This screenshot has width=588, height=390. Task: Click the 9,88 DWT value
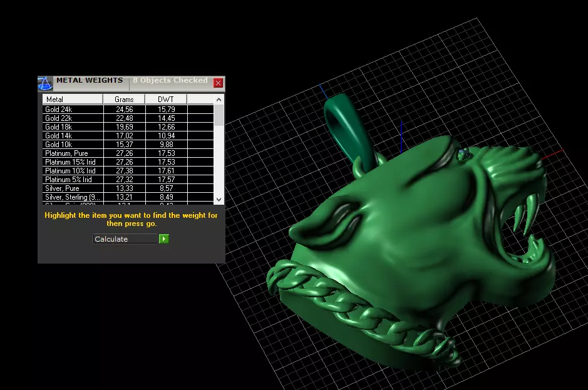167,145
